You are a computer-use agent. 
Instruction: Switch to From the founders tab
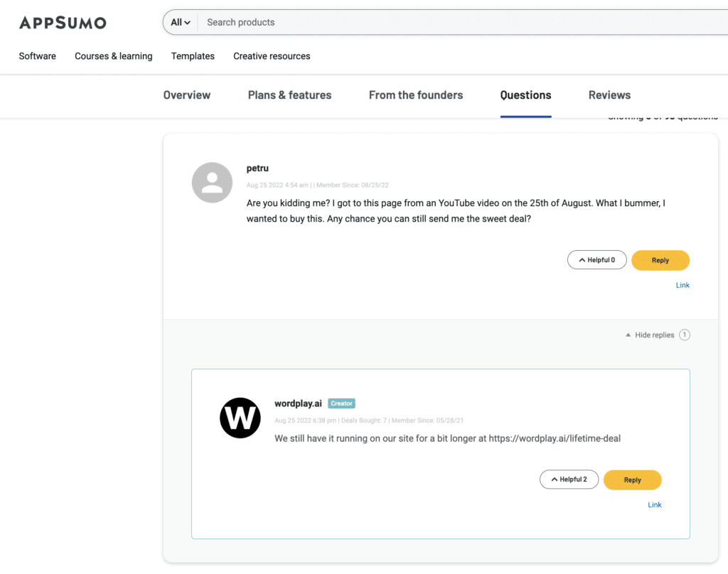click(x=415, y=95)
